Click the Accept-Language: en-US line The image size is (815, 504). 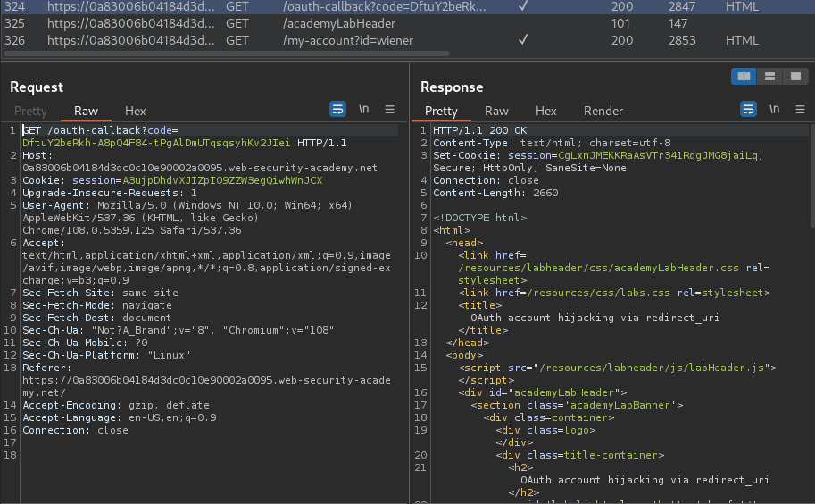coord(119,417)
